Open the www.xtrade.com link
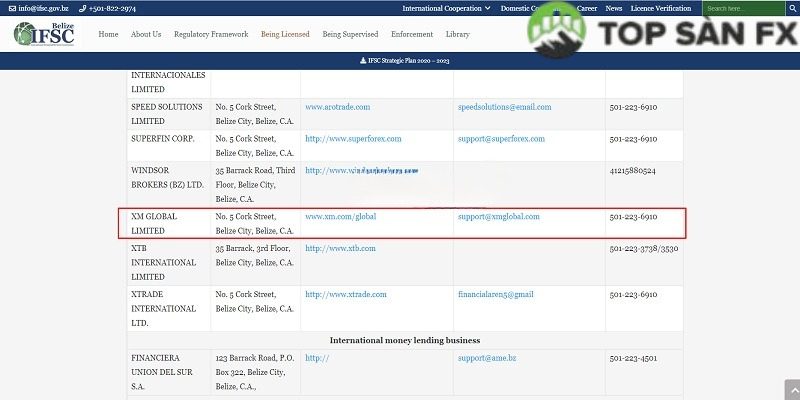 345,294
